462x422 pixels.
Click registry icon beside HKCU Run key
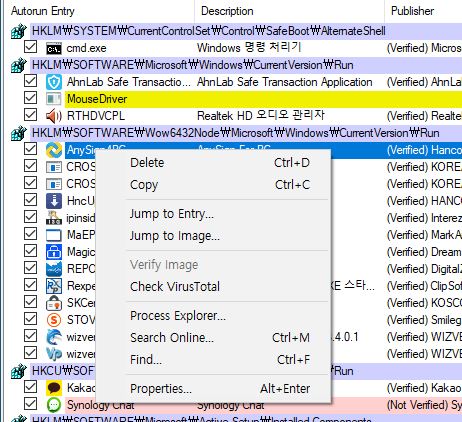pos(18,371)
